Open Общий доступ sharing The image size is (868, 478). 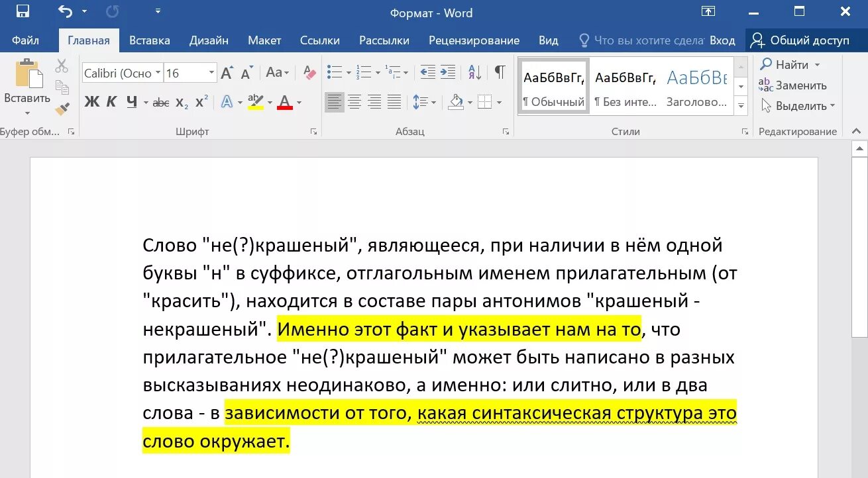coord(800,40)
